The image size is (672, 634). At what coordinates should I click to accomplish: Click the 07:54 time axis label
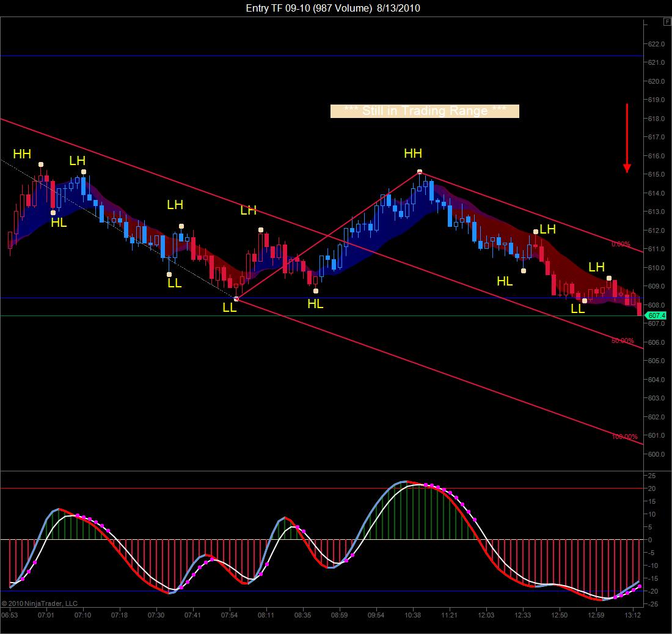coord(229,615)
